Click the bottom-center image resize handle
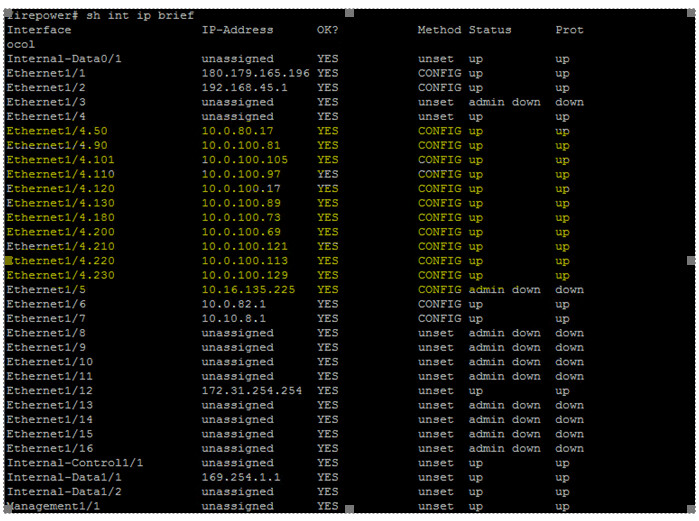 point(349,510)
